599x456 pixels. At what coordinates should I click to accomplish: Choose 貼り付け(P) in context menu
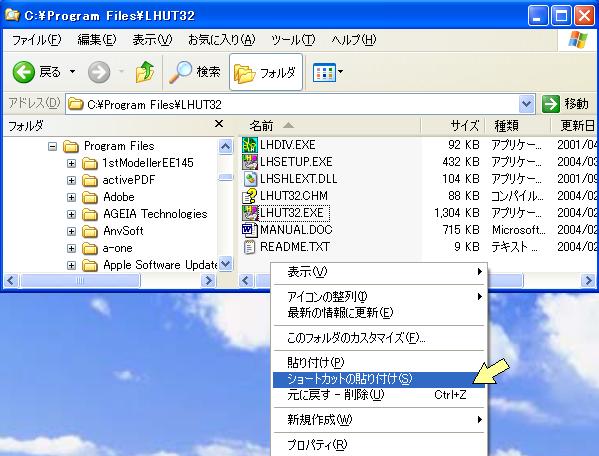point(379,362)
